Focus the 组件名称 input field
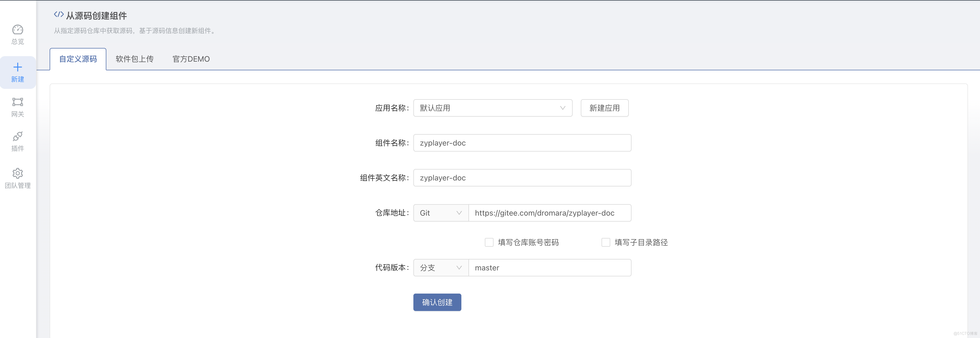The image size is (980, 338). tap(522, 143)
